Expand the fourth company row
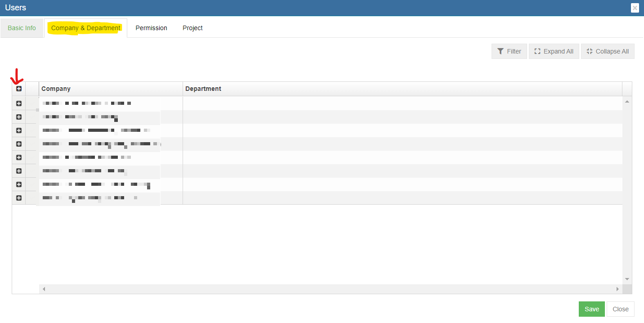Image resolution: width=644 pixels, height=323 pixels. pos(19,144)
